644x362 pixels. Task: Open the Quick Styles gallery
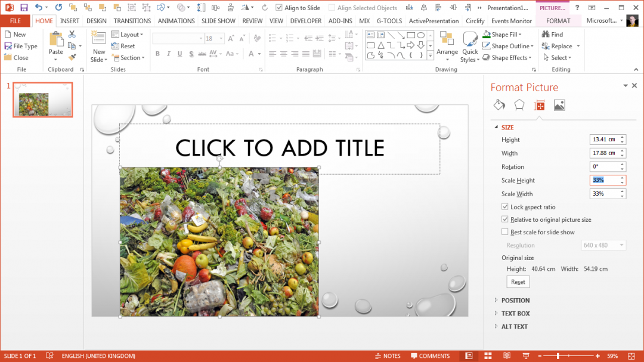[x=470, y=47]
